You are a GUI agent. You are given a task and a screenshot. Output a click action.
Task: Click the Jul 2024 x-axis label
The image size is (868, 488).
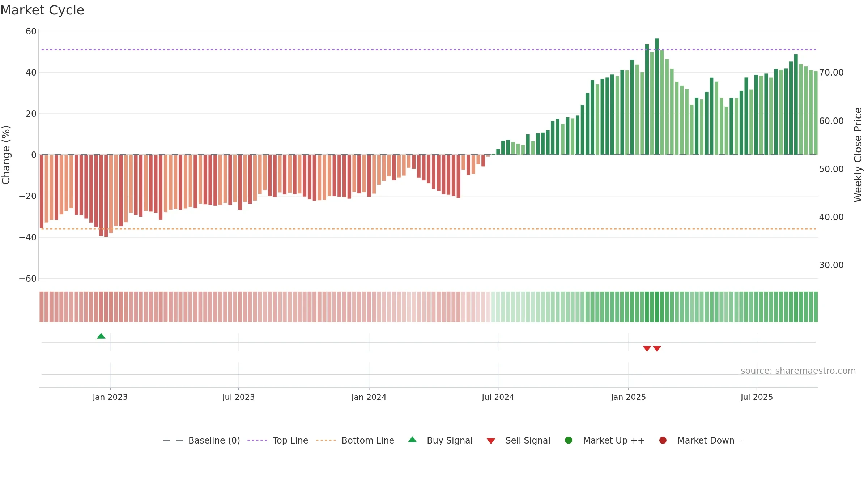pyautogui.click(x=498, y=397)
